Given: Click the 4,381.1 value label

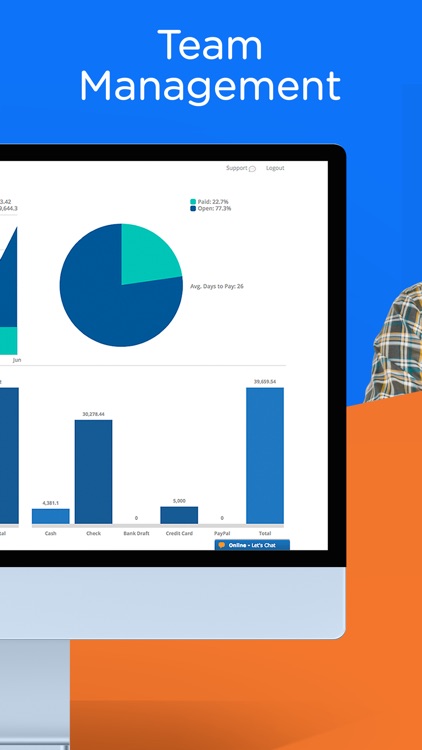Looking at the screenshot, I should pyautogui.click(x=51, y=503).
